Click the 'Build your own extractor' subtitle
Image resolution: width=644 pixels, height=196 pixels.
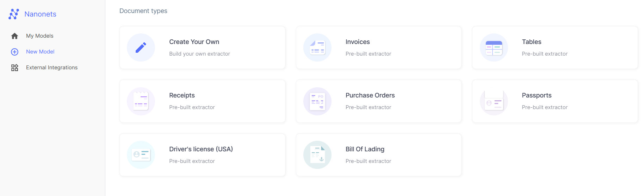(199, 54)
